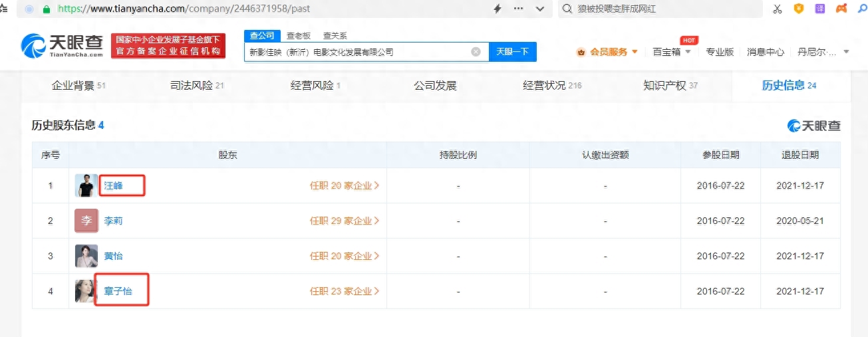Open the game controller extension icon
868x337 pixels.
point(841,9)
